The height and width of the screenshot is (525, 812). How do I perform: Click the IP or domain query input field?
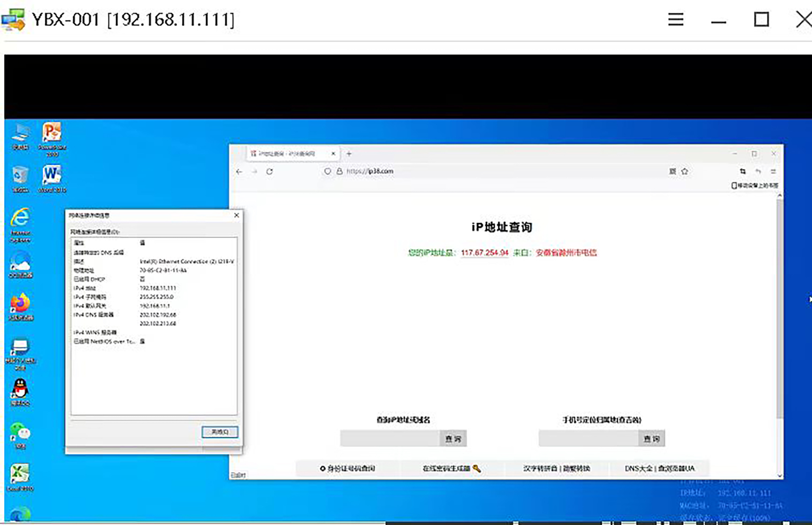(390, 438)
